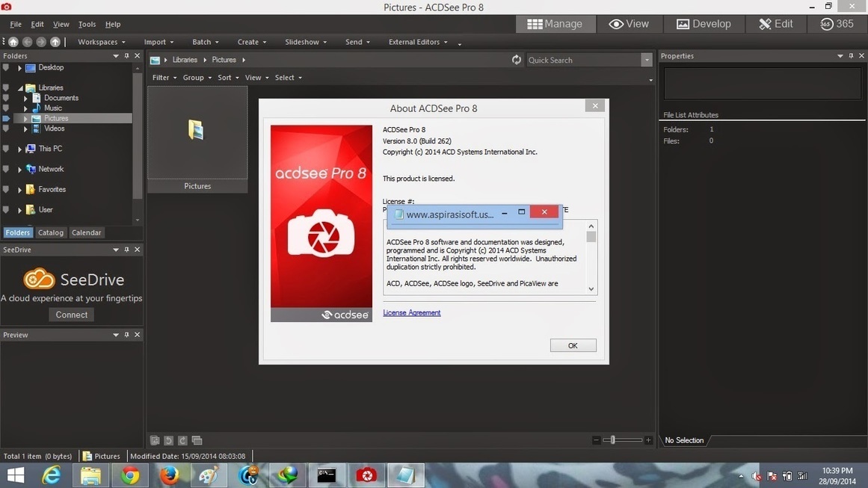Open Firefox from the taskbar
This screenshot has width=868, height=488.
[x=170, y=475]
